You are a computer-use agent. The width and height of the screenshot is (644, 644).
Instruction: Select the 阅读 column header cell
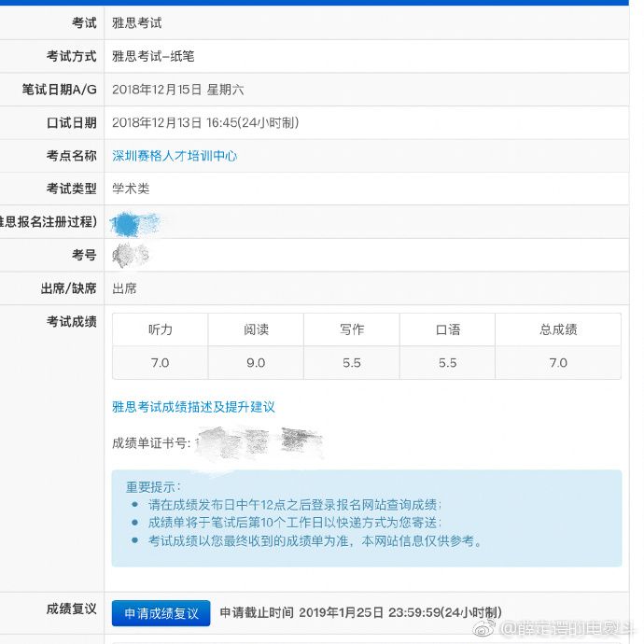pos(256,329)
